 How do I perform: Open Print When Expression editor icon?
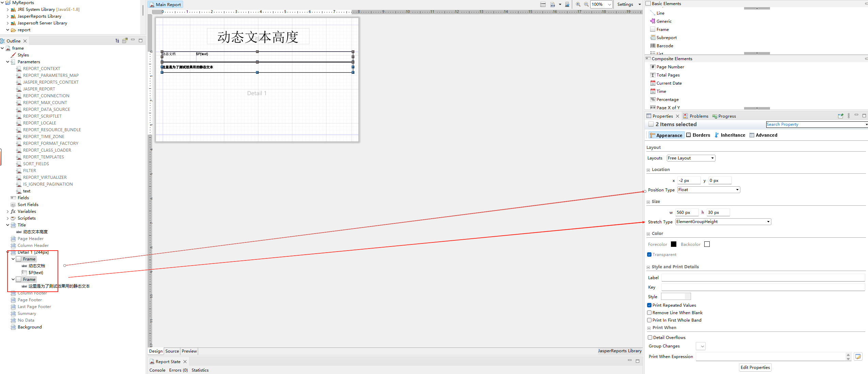click(x=858, y=356)
